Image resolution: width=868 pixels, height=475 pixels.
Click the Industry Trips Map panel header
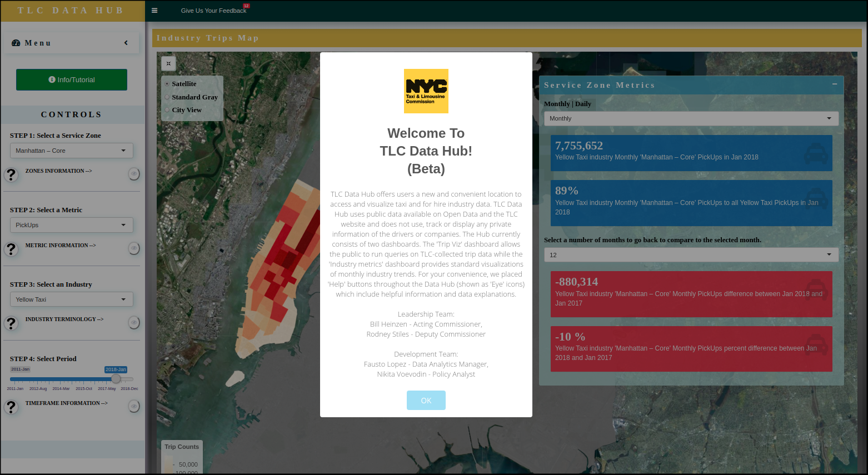click(507, 38)
